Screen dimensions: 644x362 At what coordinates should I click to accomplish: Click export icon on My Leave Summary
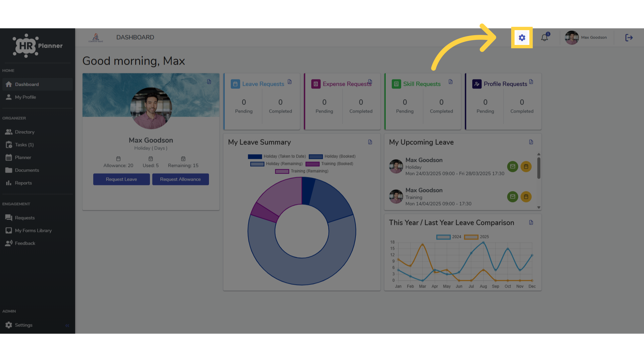(x=370, y=142)
